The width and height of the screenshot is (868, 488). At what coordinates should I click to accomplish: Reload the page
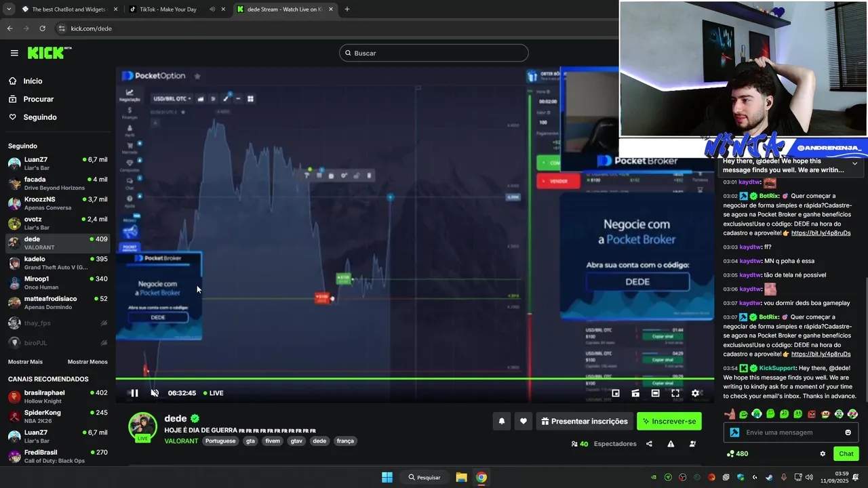point(42,28)
